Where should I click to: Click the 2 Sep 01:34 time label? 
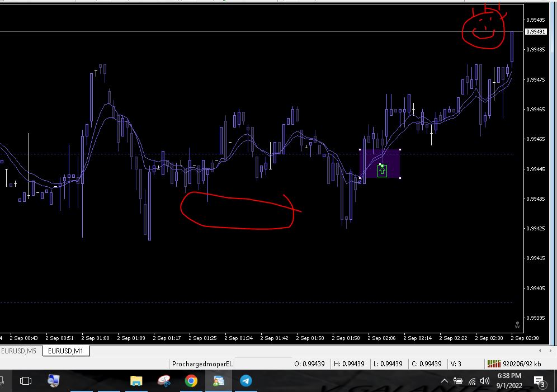239,338
